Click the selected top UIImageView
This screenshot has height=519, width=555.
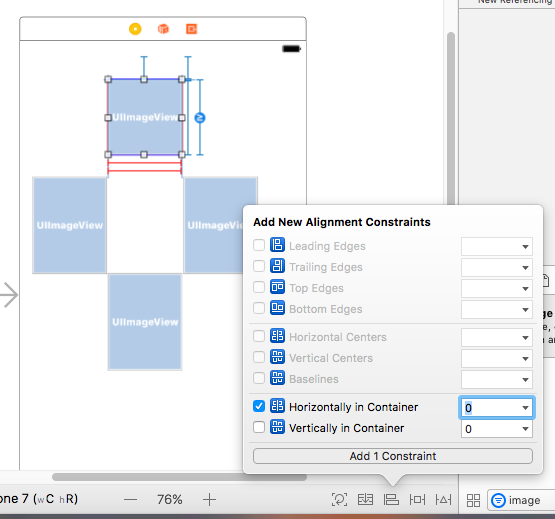pyautogui.click(x=145, y=117)
